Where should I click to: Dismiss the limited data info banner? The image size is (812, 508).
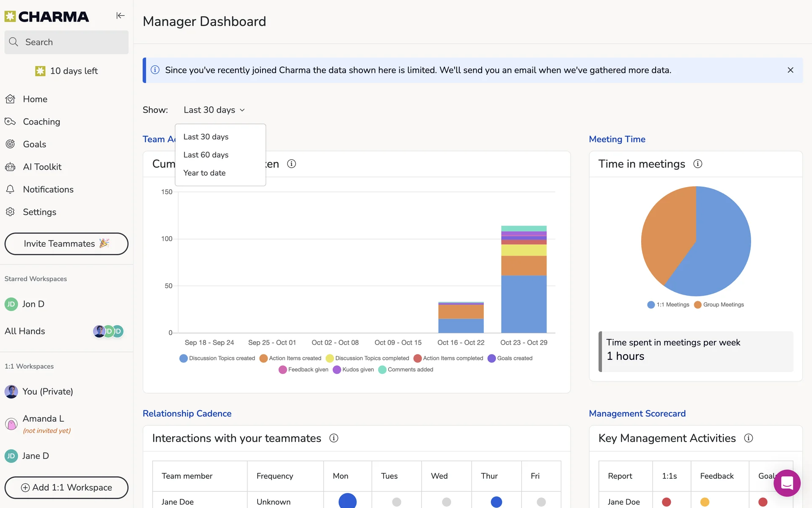(x=790, y=70)
